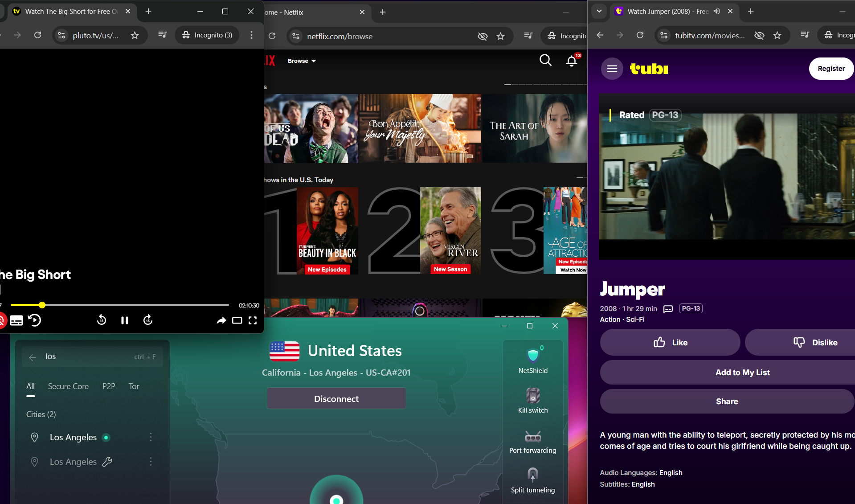
Task: Switch Pluto TV player to theater mode
Action: tap(237, 320)
